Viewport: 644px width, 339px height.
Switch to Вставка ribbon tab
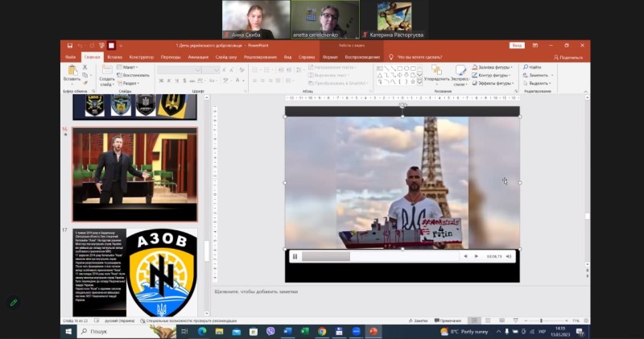114,57
